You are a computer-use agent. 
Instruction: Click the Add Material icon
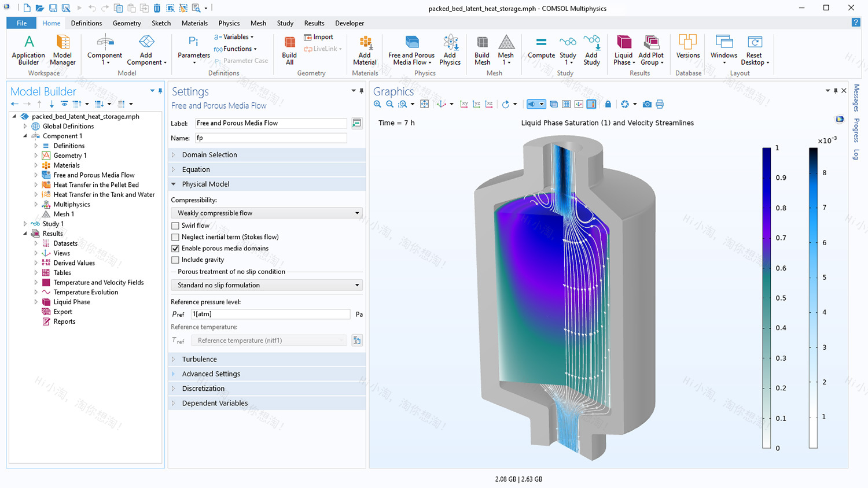pyautogui.click(x=364, y=49)
